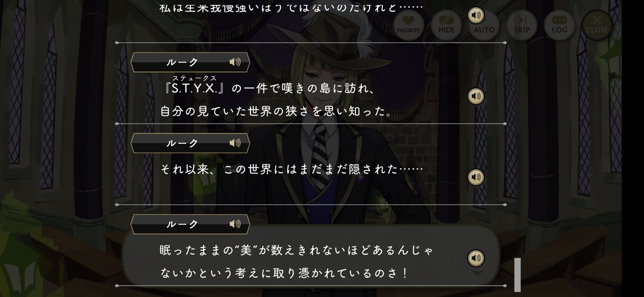Tap the FAVORITE heart icon

(x=408, y=25)
